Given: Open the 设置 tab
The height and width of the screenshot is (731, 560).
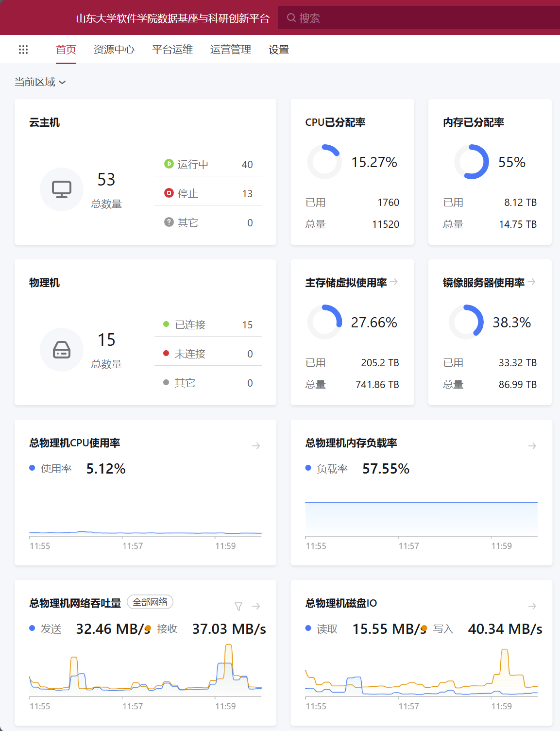Looking at the screenshot, I should tap(279, 50).
